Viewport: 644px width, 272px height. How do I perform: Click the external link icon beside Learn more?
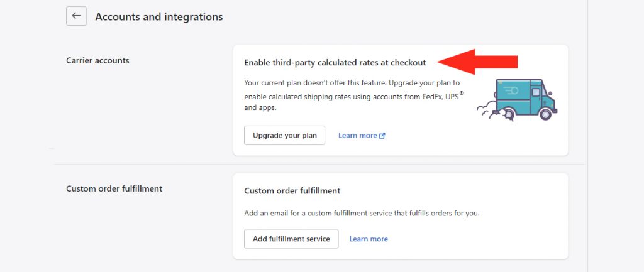coord(382,136)
